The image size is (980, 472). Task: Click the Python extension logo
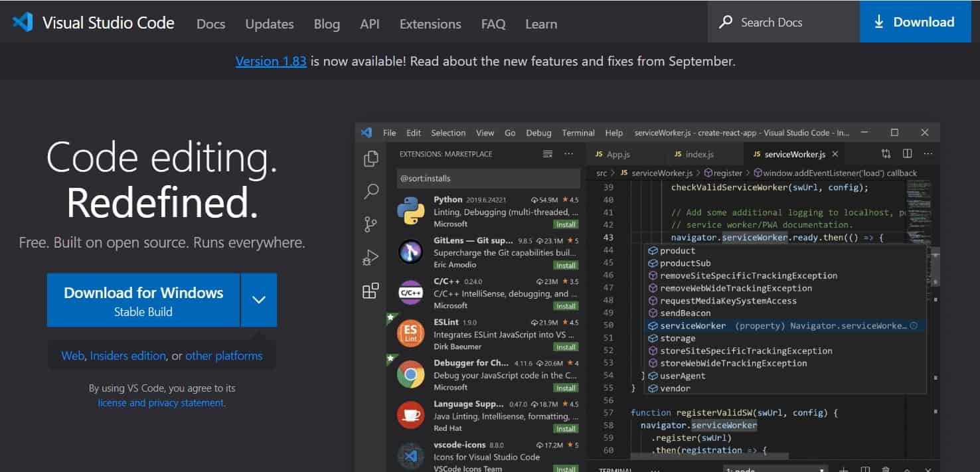pos(410,211)
